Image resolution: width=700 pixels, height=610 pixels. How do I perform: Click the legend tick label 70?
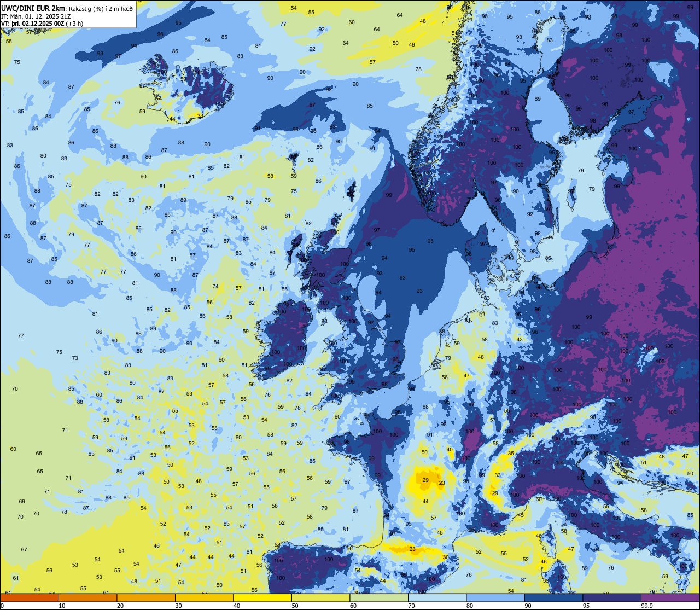point(411,606)
